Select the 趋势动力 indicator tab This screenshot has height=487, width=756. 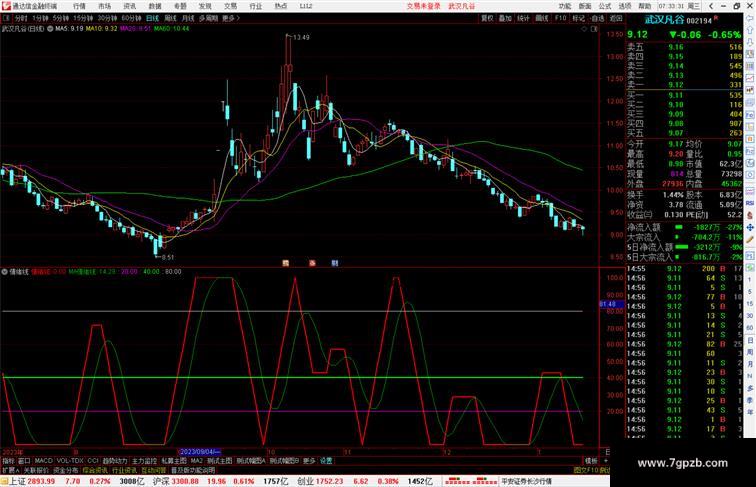pyautogui.click(x=115, y=461)
